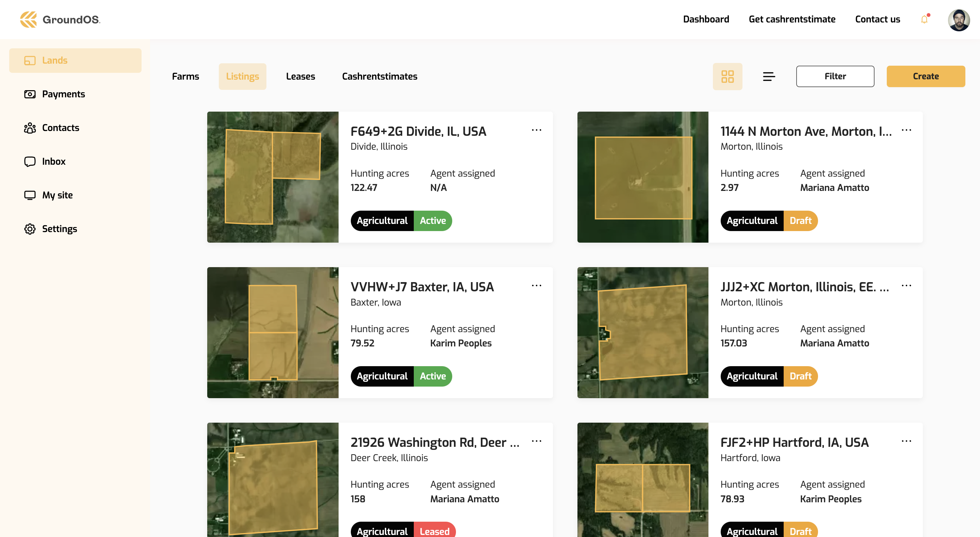Switch to grid view layout
The height and width of the screenshot is (537, 980).
(727, 77)
